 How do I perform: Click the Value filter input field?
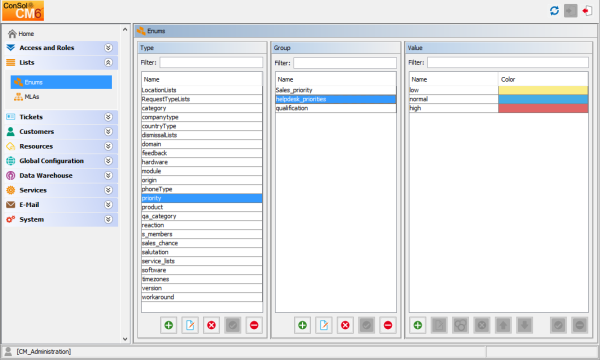click(x=508, y=62)
